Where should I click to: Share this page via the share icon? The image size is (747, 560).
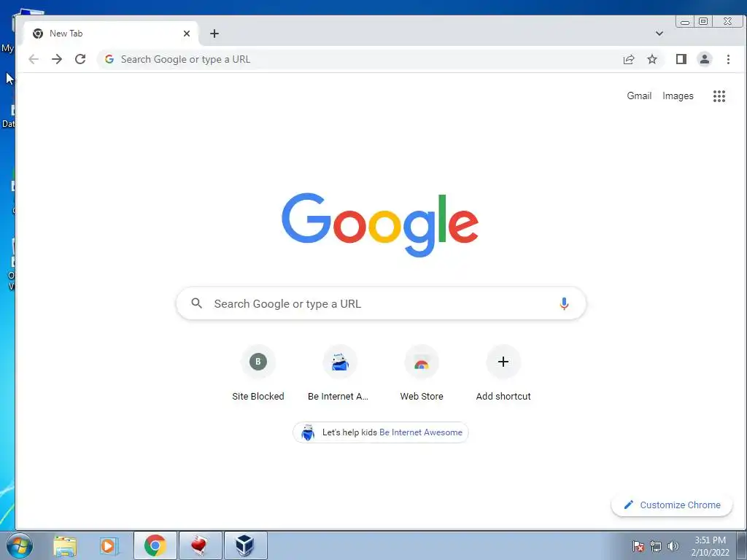(x=629, y=59)
